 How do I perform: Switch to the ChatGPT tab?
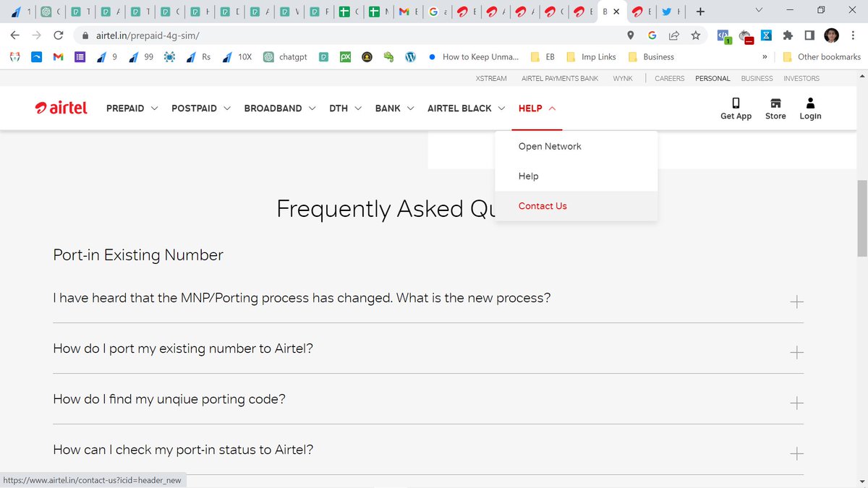coord(51,12)
